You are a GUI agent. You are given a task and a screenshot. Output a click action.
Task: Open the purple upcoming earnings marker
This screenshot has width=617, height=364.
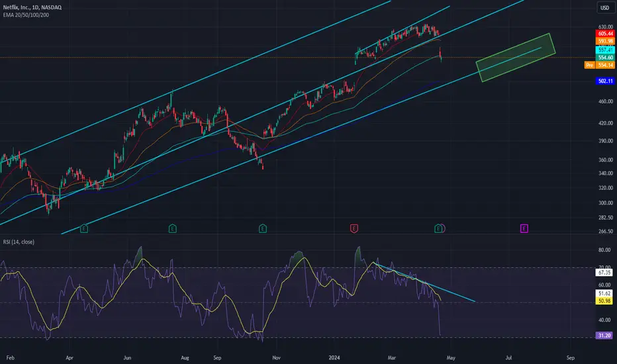pos(524,228)
